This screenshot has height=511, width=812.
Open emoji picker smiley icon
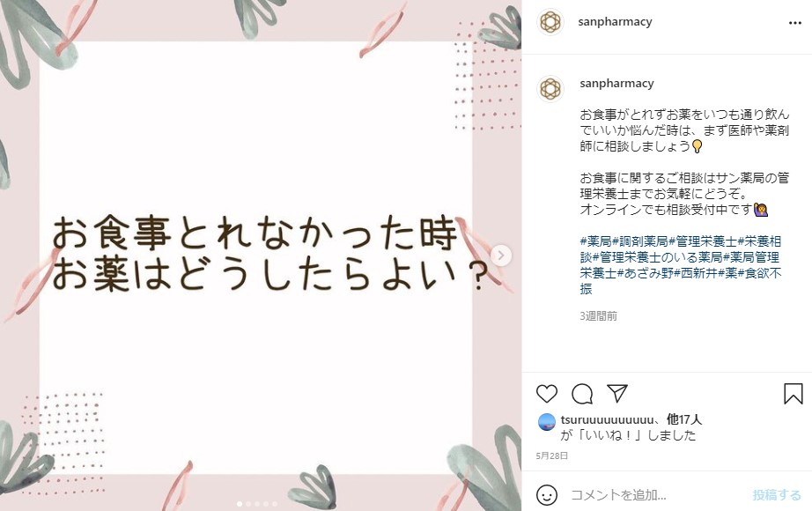coord(546,495)
